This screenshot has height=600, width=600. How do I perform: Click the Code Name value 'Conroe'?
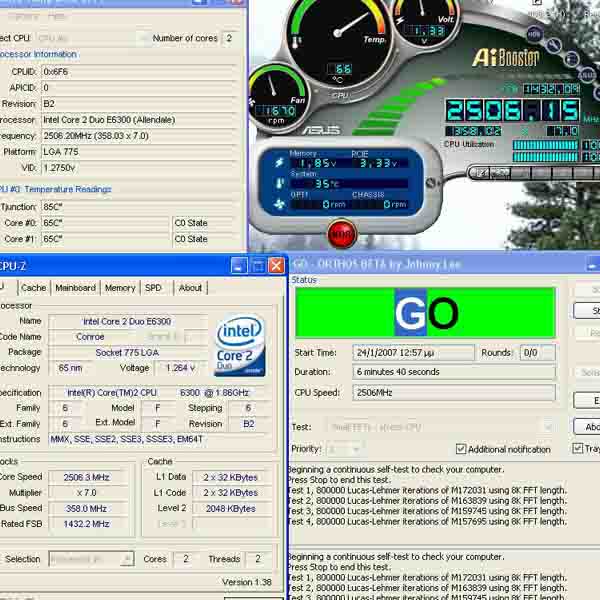point(90,337)
